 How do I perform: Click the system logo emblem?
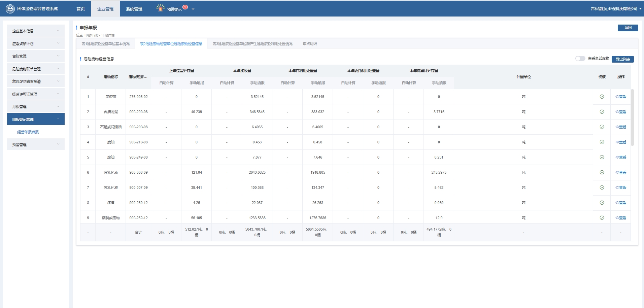click(x=10, y=9)
